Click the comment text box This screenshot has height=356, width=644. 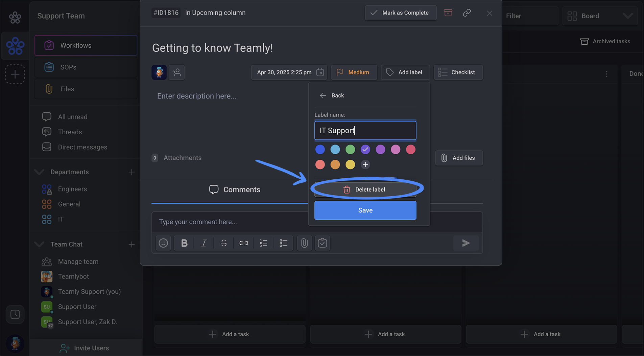pyautogui.click(x=317, y=222)
